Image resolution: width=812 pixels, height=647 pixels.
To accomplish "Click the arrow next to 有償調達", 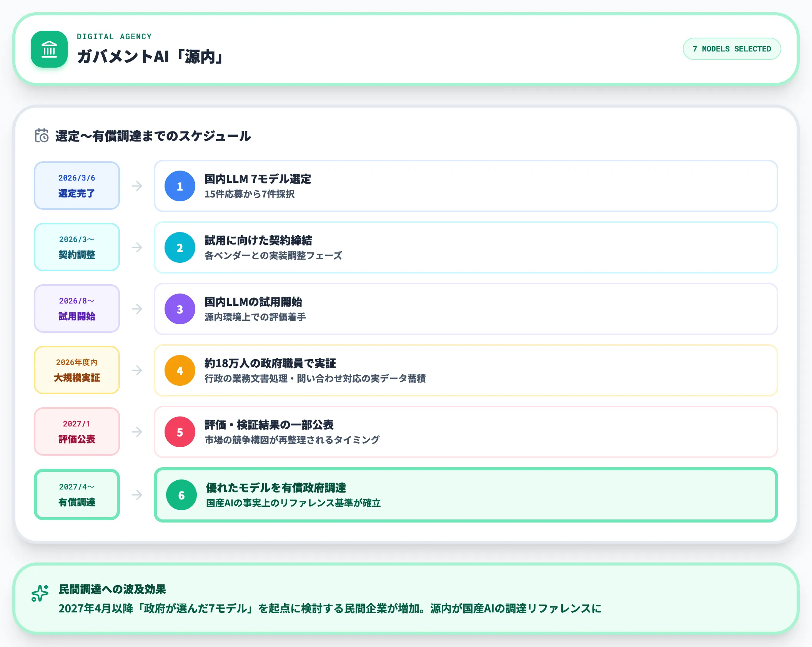I will coord(137,495).
